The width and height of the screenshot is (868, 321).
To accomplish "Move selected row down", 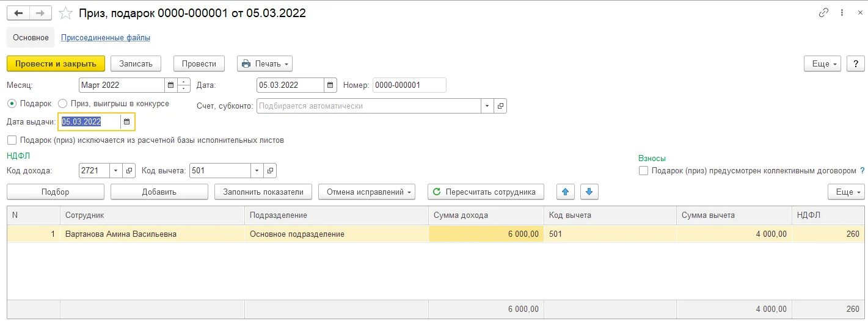I will tap(589, 192).
